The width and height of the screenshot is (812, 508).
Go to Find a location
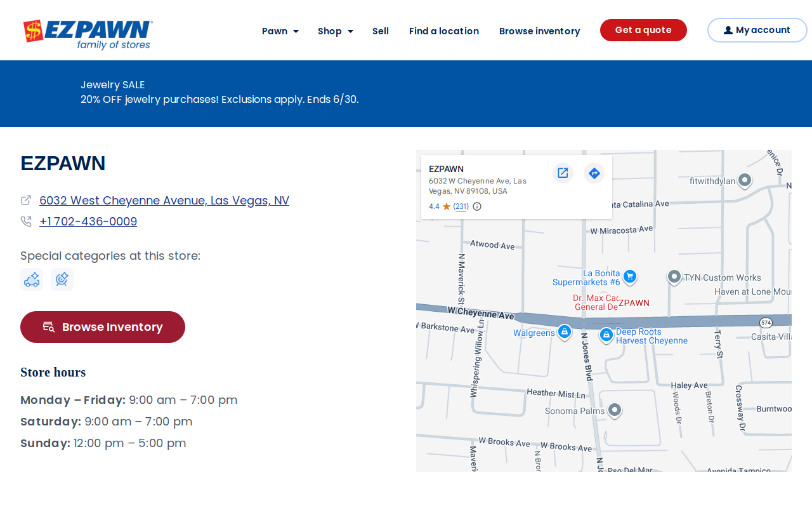coord(444,31)
